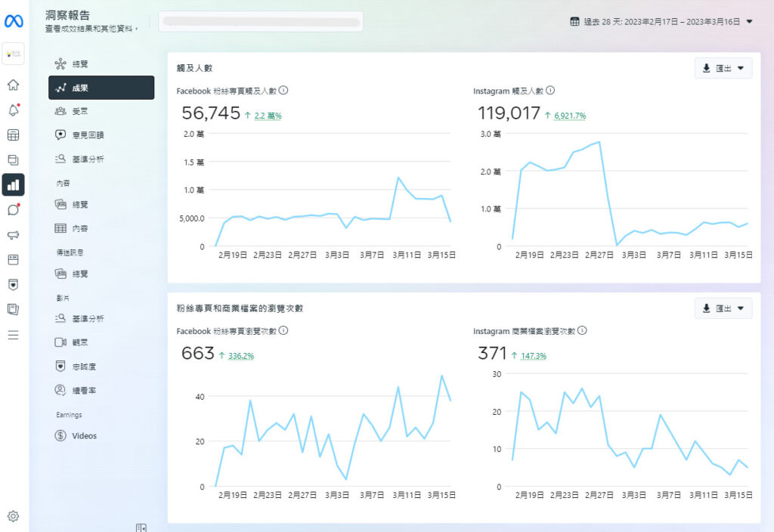Viewport: 774px width, 532px height.
Task: Click the Insights bar chart icon
Action: click(14, 184)
